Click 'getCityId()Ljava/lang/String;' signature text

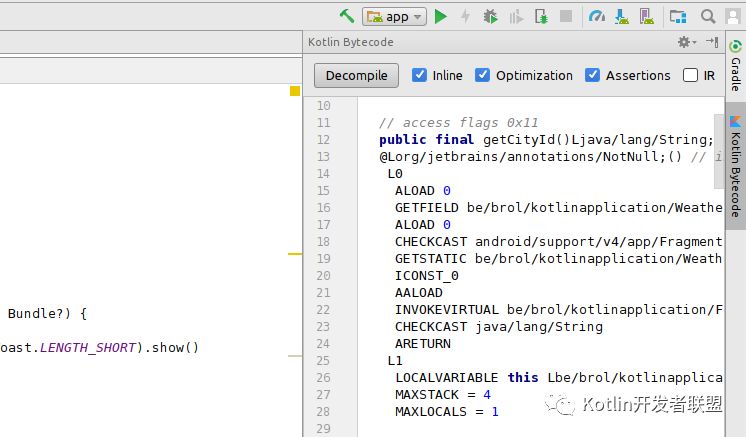598,139
